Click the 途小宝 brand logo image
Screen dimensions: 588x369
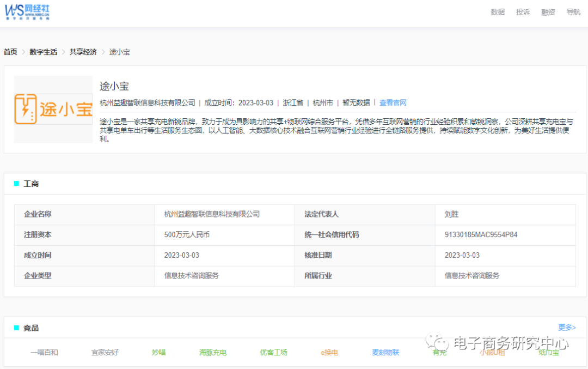click(x=53, y=108)
